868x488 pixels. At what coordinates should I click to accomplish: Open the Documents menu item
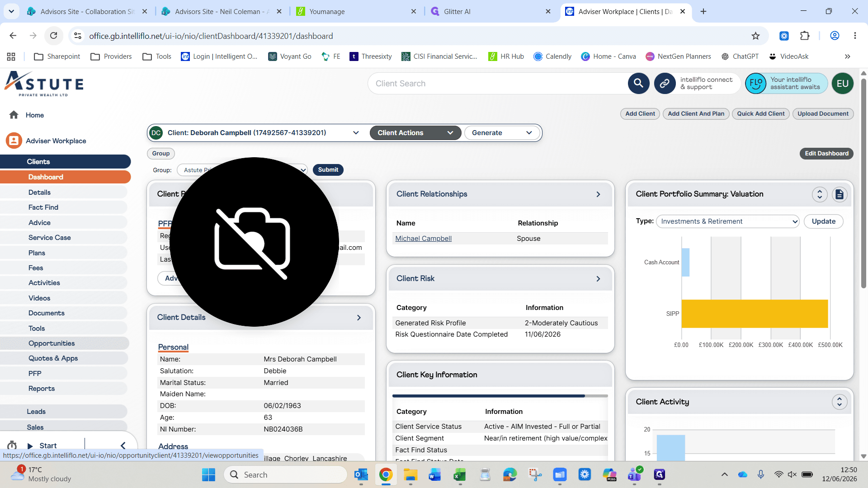point(47,313)
